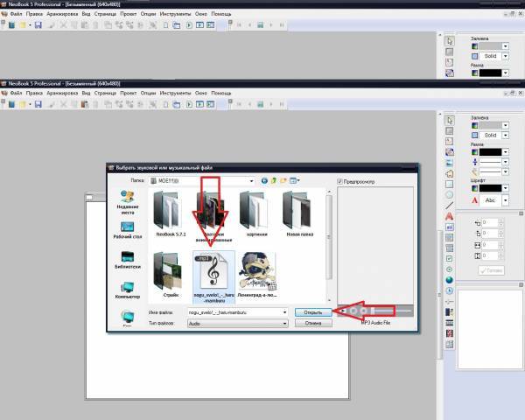Screen dimensions: 525x420
Task: Open "Библиотеки" in the dialog sidebar
Action: point(127,260)
